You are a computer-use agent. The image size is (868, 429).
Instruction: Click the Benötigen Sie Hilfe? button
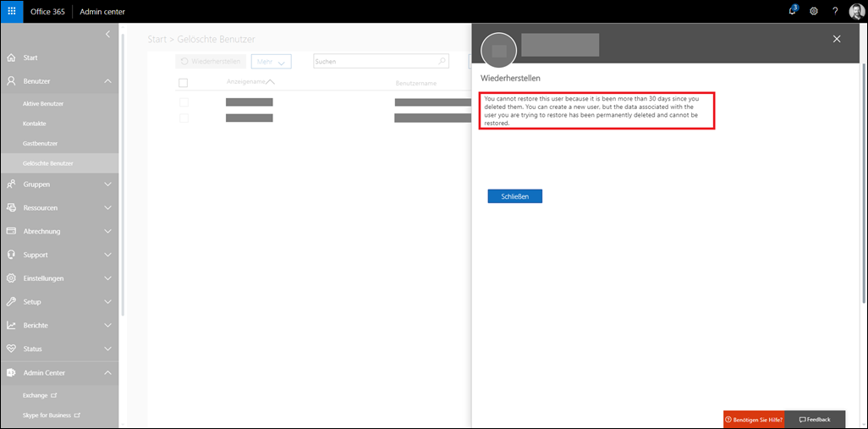[x=754, y=420]
